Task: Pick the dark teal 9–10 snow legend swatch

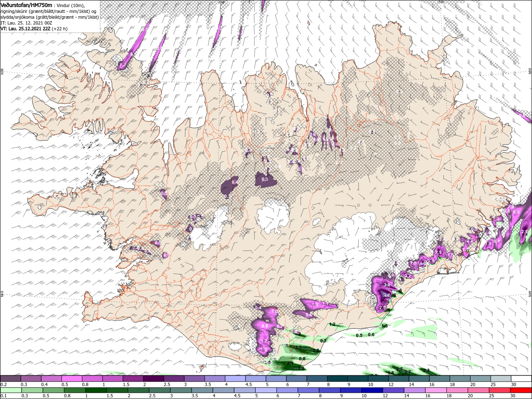Action: [x=357, y=379]
